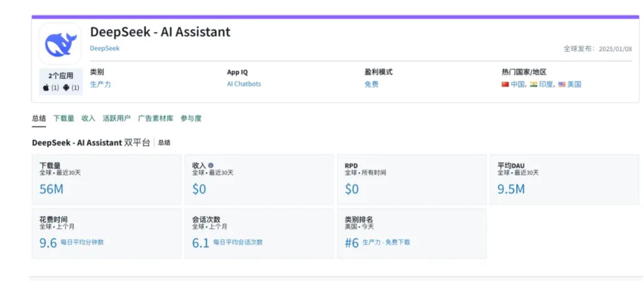Click the India flag icon

pos(533,85)
